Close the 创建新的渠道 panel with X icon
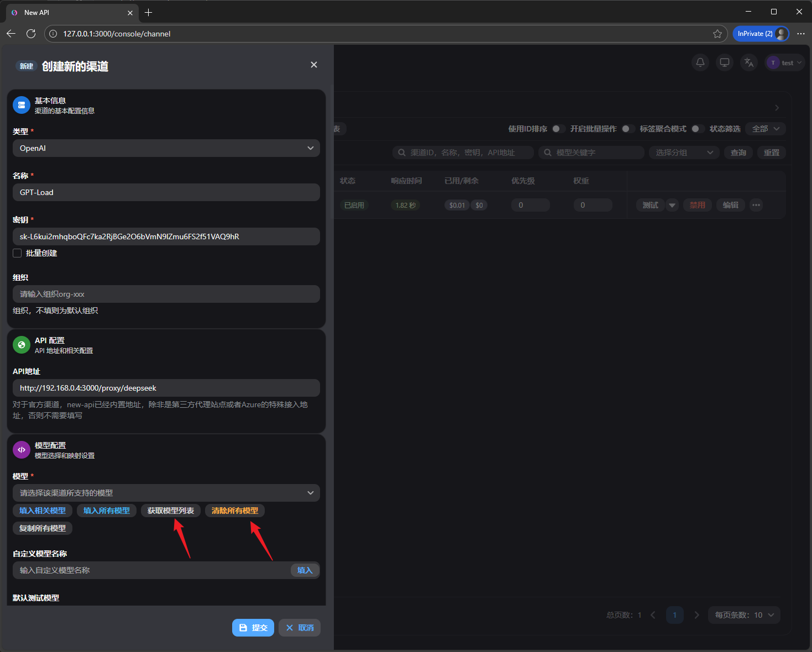The height and width of the screenshot is (652, 812). pyautogui.click(x=314, y=65)
